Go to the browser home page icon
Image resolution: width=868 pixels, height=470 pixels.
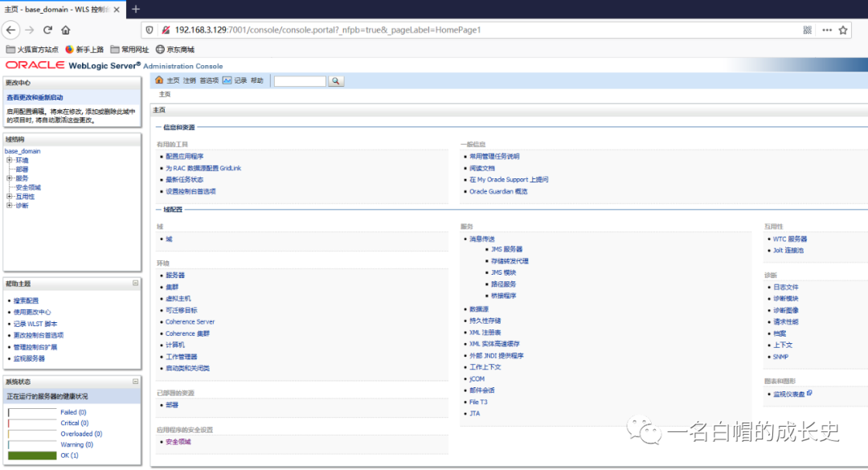pyautogui.click(x=66, y=30)
